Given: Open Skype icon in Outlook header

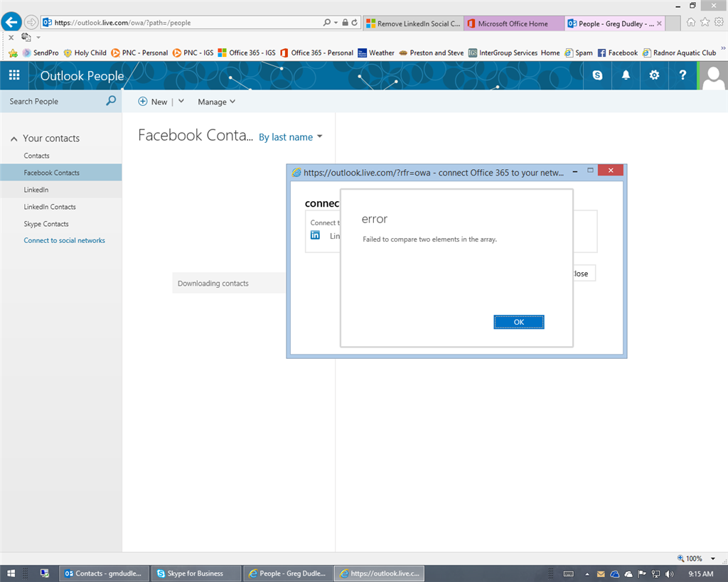Looking at the screenshot, I should pyautogui.click(x=597, y=75).
